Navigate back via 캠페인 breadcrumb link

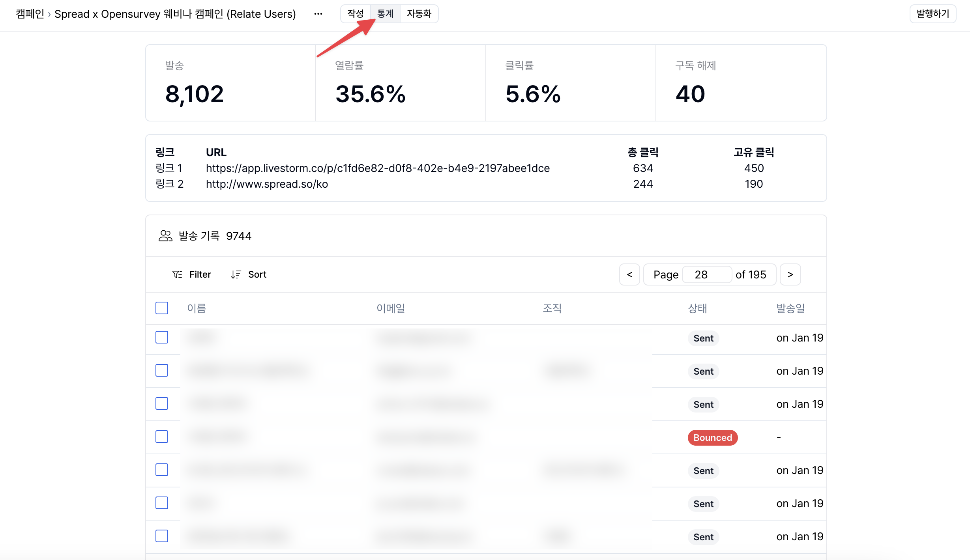pos(29,14)
